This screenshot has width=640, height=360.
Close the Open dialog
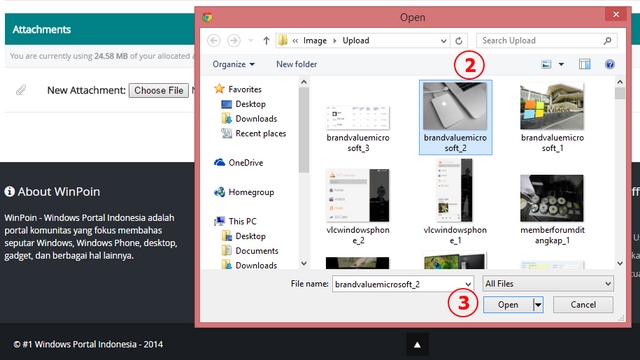pos(616,15)
